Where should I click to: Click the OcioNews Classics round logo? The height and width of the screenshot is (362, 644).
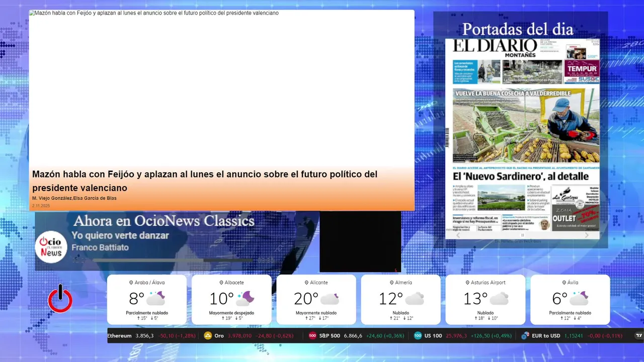point(51,246)
